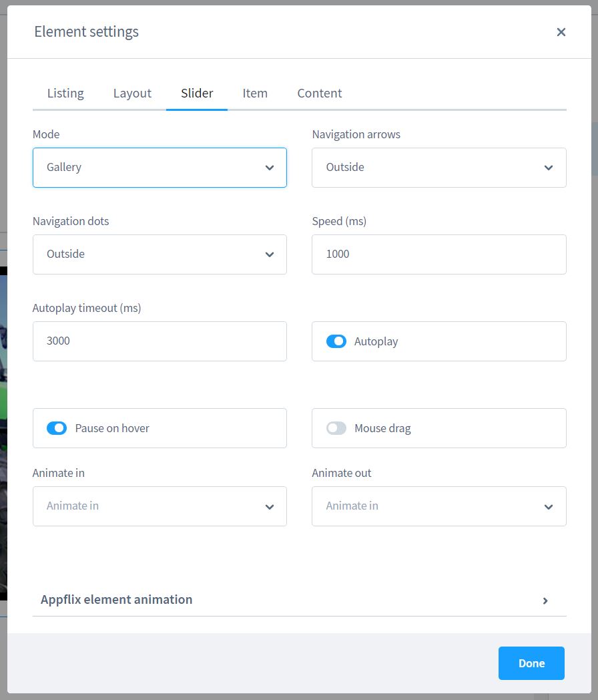This screenshot has height=700, width=598.
Task: Open the Animate out dropdown
Action: (x=438, y=506)
